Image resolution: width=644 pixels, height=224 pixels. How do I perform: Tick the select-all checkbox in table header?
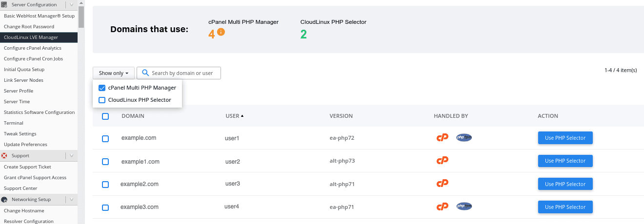[x=105, y=116]
